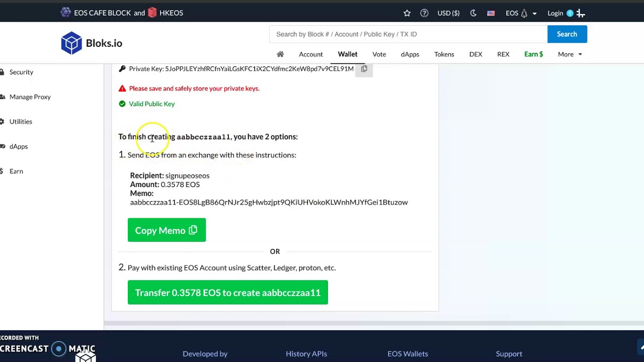
Task: Click the key icon beside Private Key
Action: click(x=122, y=69)
